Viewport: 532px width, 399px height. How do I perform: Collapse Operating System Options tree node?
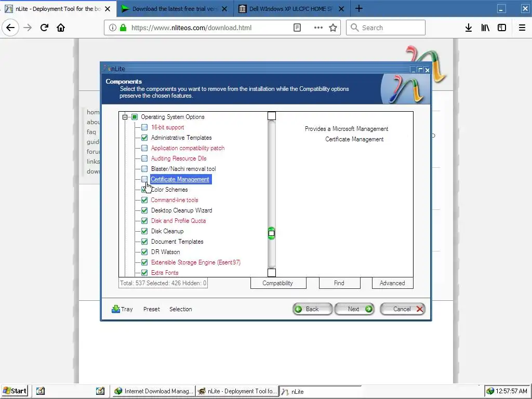(x=125, y=117)
